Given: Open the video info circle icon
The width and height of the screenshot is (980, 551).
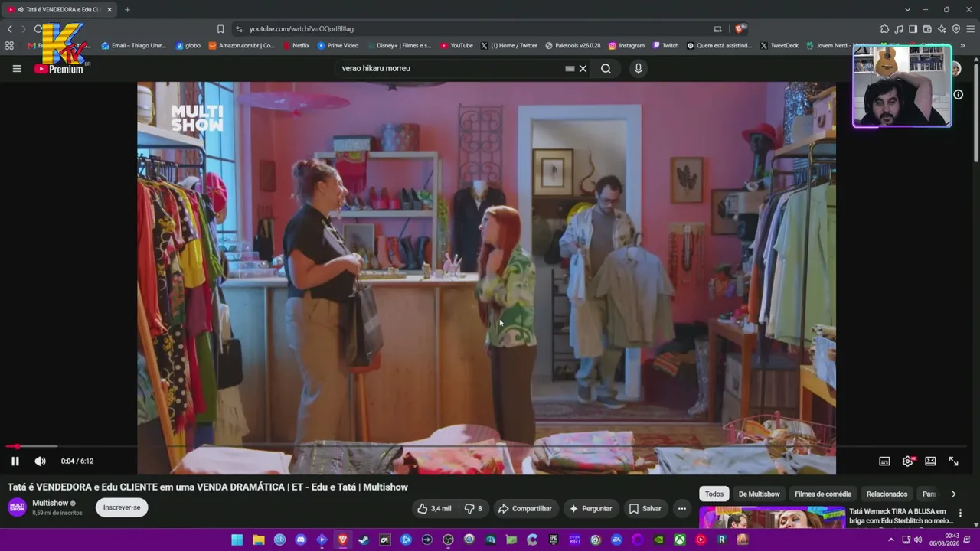Looking at the screenshot, I should pos(958,94).
